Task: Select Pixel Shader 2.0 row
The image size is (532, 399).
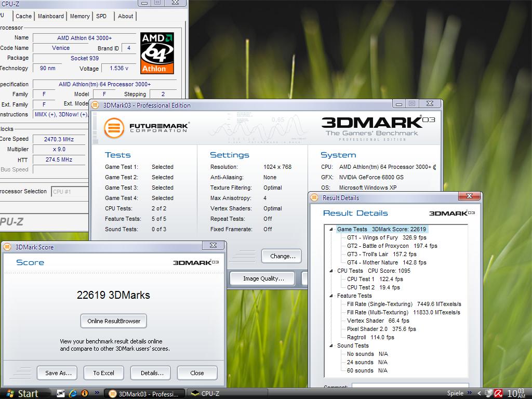Action: coord(381,329)
